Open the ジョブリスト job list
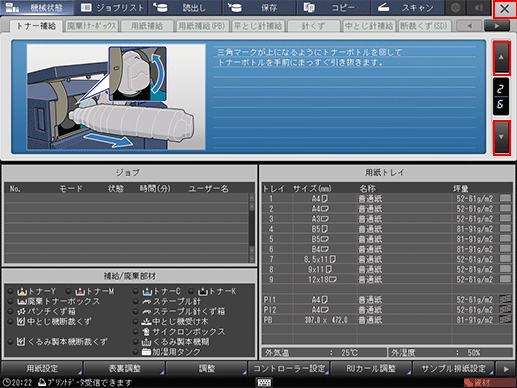517x388 pixels. pyautogui.click(x=111, y=7)
